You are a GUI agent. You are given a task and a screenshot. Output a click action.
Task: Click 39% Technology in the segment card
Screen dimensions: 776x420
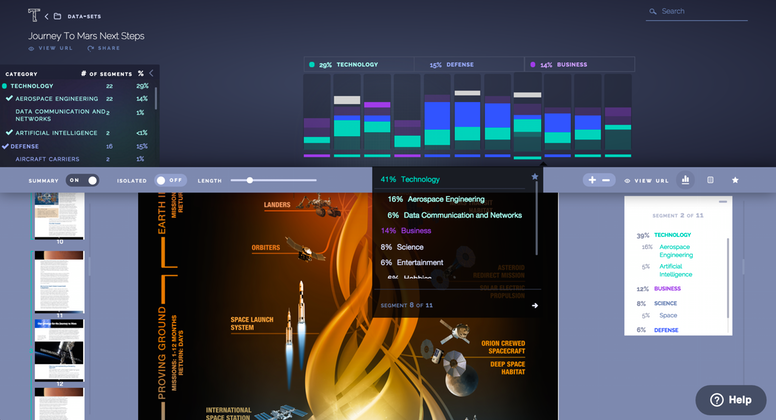pos(664,235)
